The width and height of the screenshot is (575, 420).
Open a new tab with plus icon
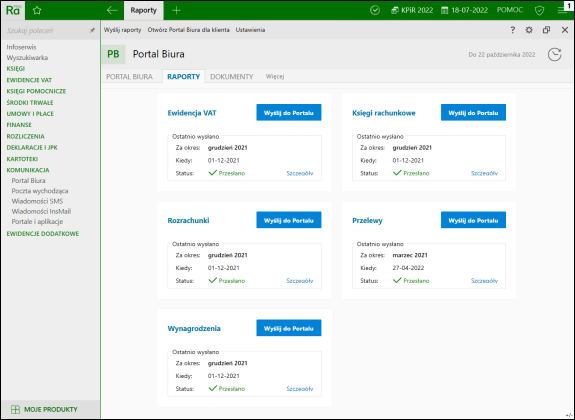pos(176,11)
